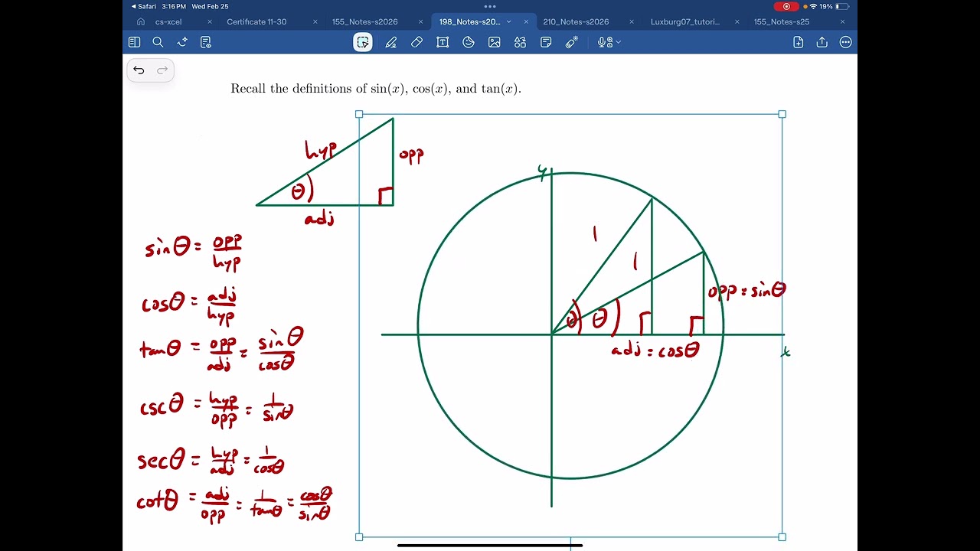
Task: Switch to the 155_Notes-s25 tab
Action: click(781, 21)
